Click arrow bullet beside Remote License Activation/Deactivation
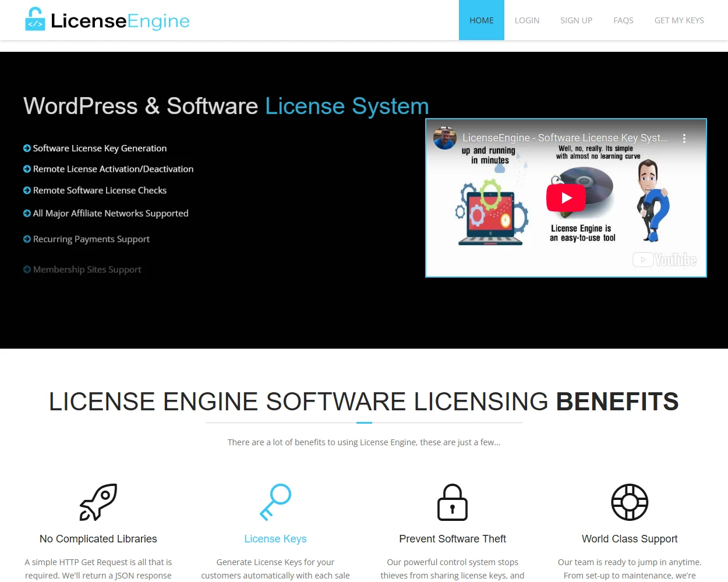 pyautogui.click(x=27, y=169)
